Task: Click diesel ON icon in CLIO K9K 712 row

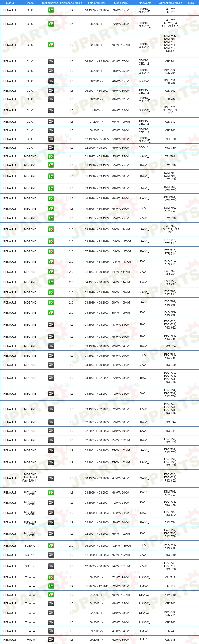Action: [x=51, y=122]
